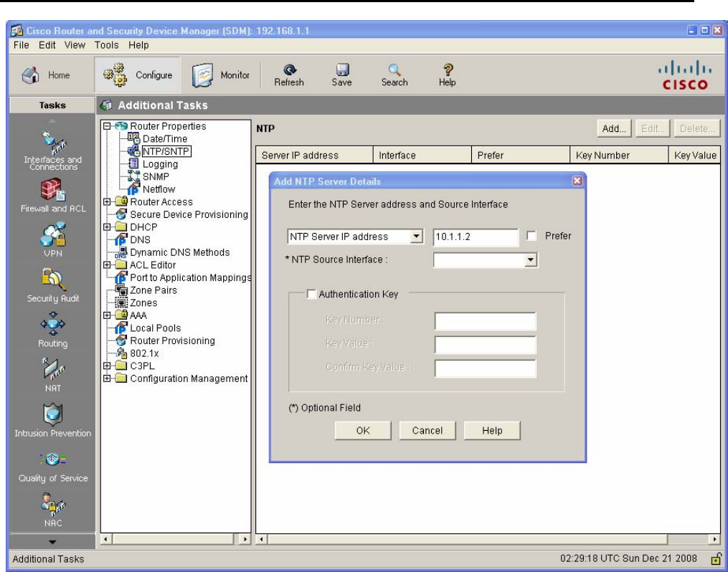Select the Netflow tree node
Viewport: 728px width, 572px height.
pyautogui.click(x=159, y=189)
